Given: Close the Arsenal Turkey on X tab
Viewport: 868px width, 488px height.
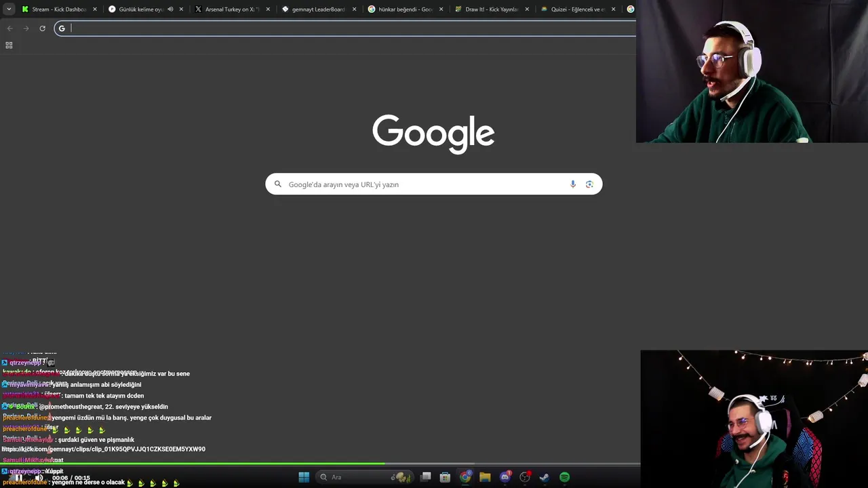Looking at the screenshot, I should 268,9.
